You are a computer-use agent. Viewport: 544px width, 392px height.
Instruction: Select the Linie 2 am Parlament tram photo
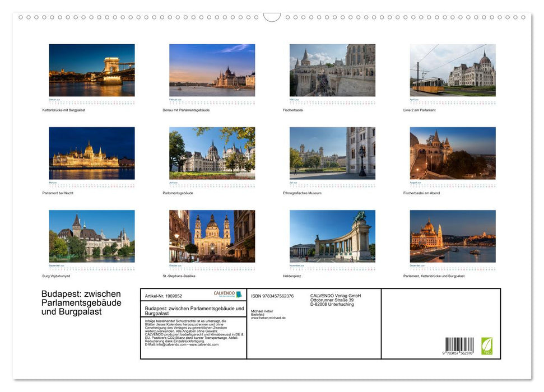[x=452, y=69]
